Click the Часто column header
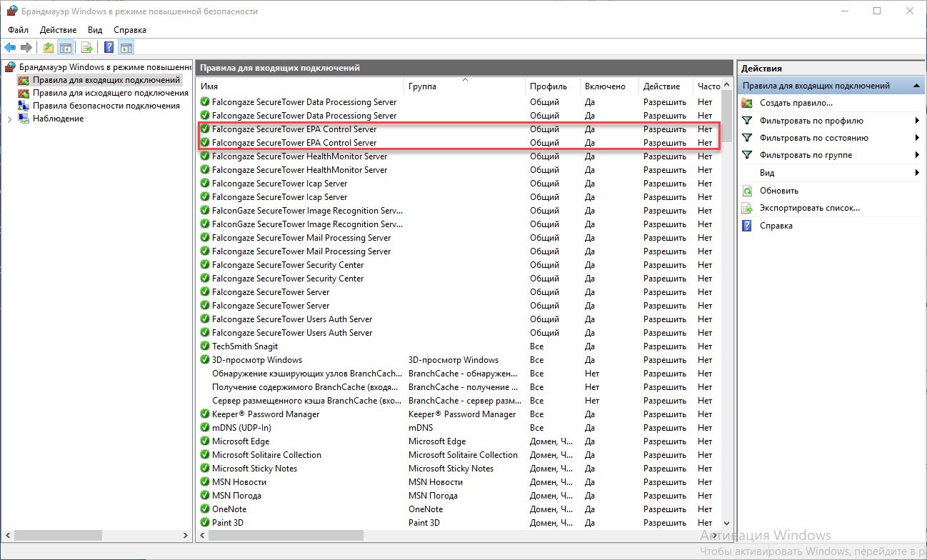The height and width of the screenshot is (560, 927). [708, 86]
